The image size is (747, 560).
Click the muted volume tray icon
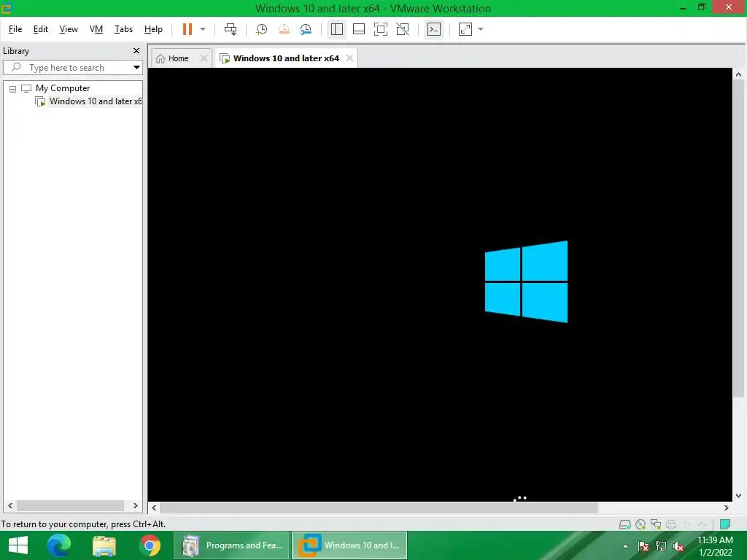pyautogui.click(x=678, y=546)
